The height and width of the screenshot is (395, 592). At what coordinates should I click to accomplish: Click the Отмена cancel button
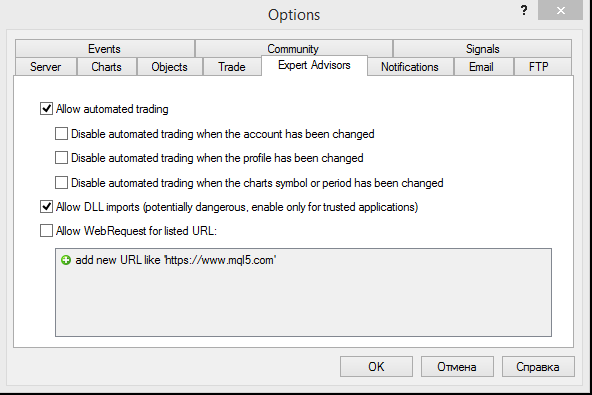[x=457, y=367]
